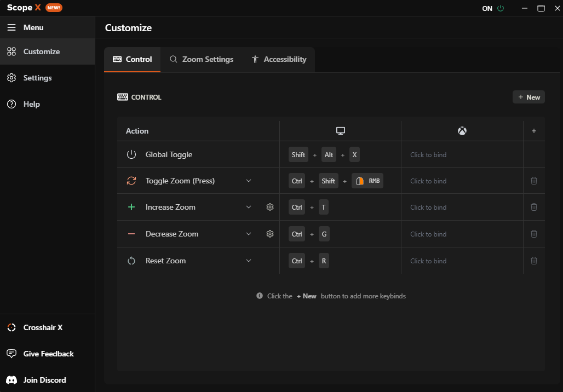Click the Global Toggle power icon
The image size is (563, 392).
tap(131, 154)
